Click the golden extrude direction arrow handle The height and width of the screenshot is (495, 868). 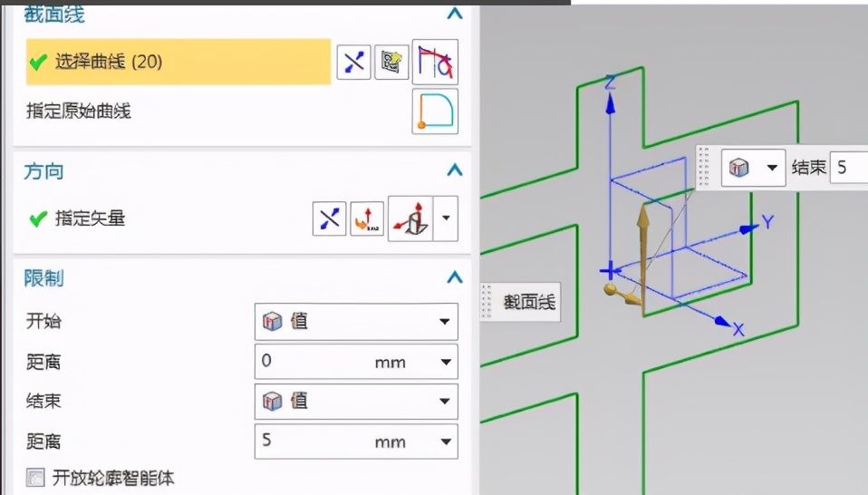[x=642, y=218]
